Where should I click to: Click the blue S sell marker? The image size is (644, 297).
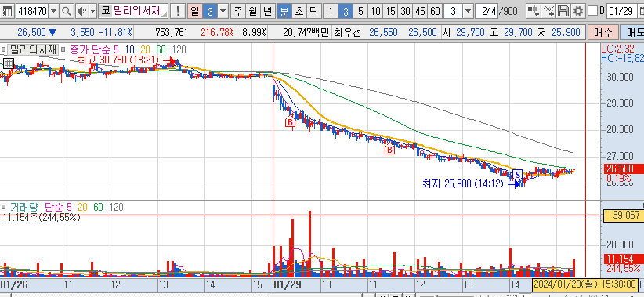coord(518,174)
